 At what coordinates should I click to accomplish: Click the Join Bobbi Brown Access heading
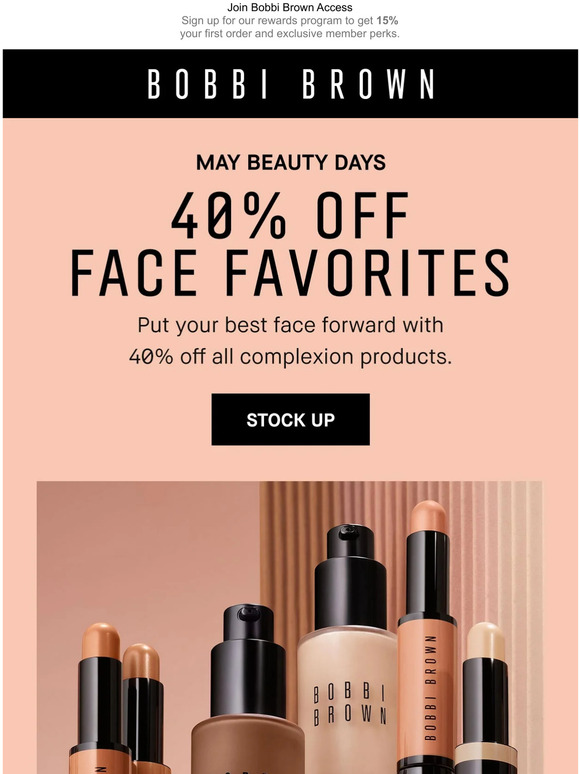click(290, 7)
